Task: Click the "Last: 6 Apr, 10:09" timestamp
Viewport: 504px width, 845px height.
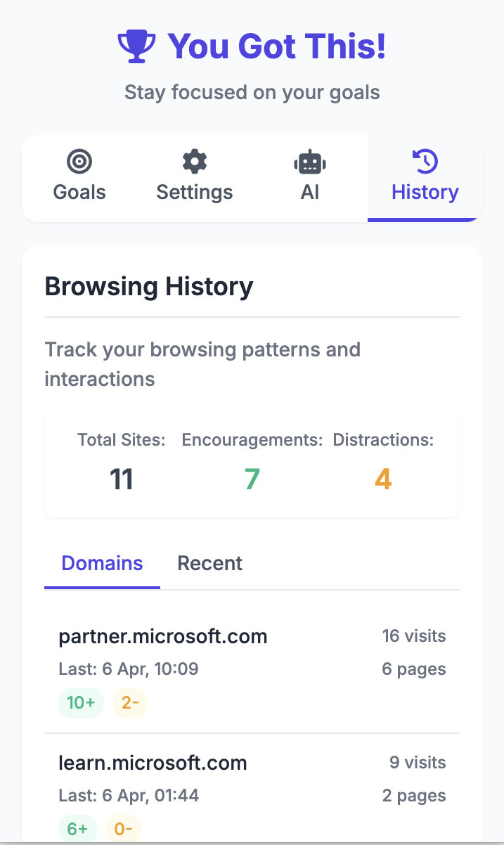Action: coord(129,669)
